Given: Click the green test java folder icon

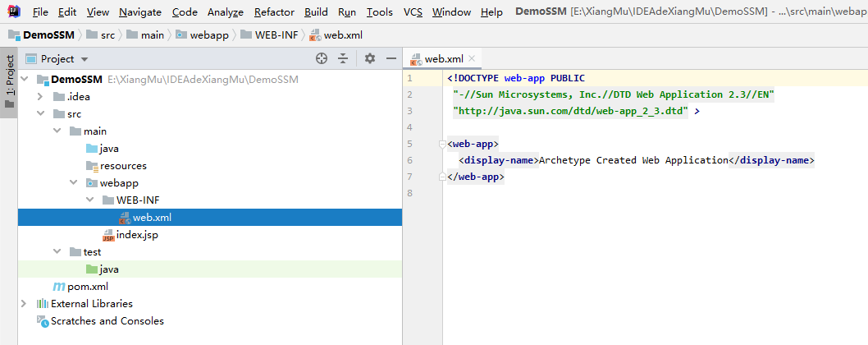Looking at the screenshot, I should [x=92, y=269].
